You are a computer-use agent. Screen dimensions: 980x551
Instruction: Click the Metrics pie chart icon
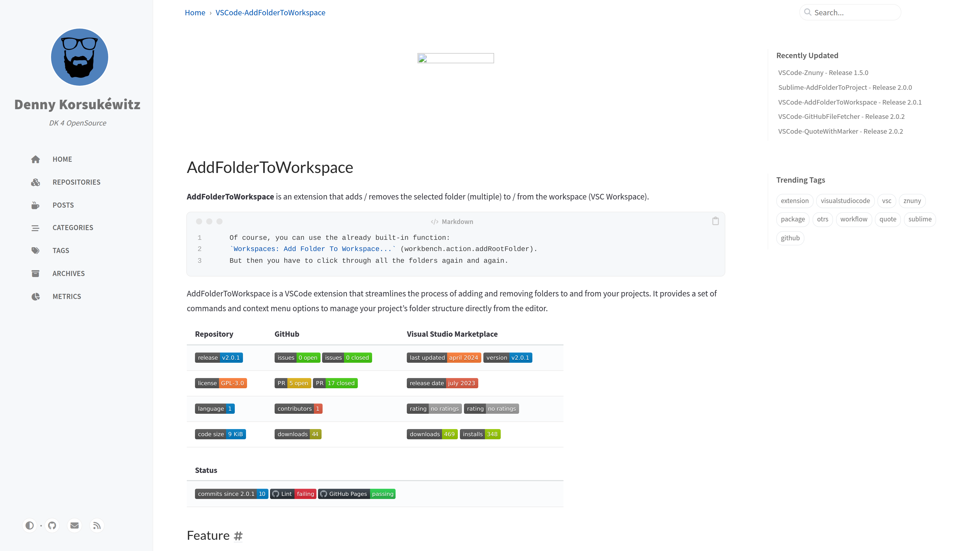pyautogui.click(x=35, y=296)
